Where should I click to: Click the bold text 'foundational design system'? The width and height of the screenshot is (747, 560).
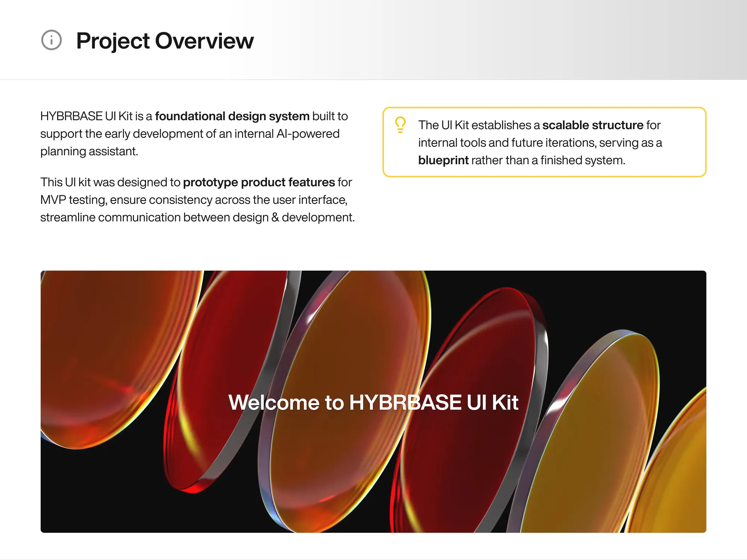232,116
